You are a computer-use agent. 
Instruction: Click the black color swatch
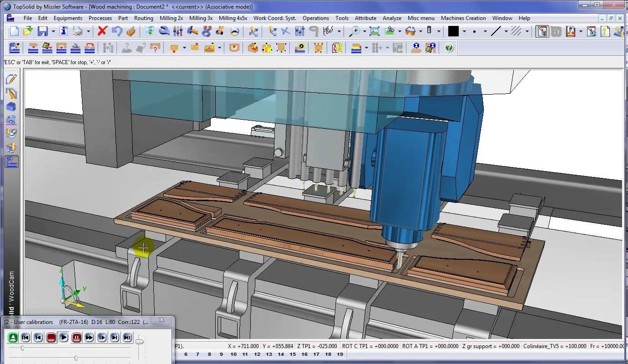453,31
